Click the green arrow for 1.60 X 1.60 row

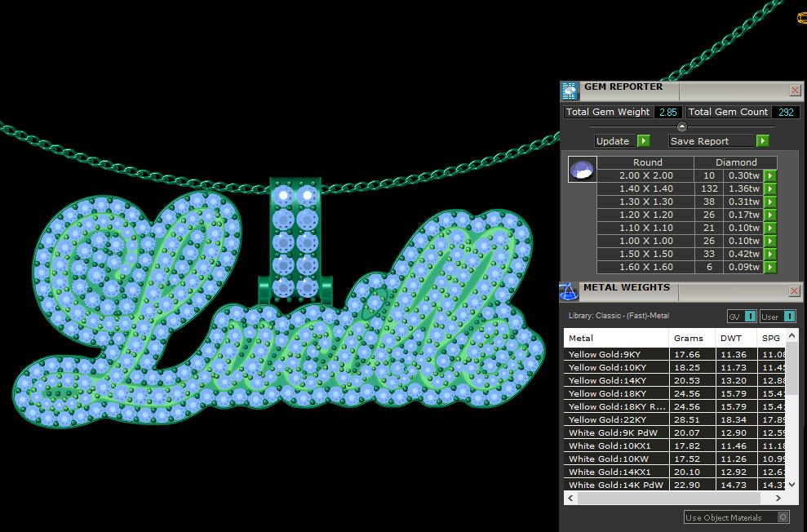click(770, 267)
